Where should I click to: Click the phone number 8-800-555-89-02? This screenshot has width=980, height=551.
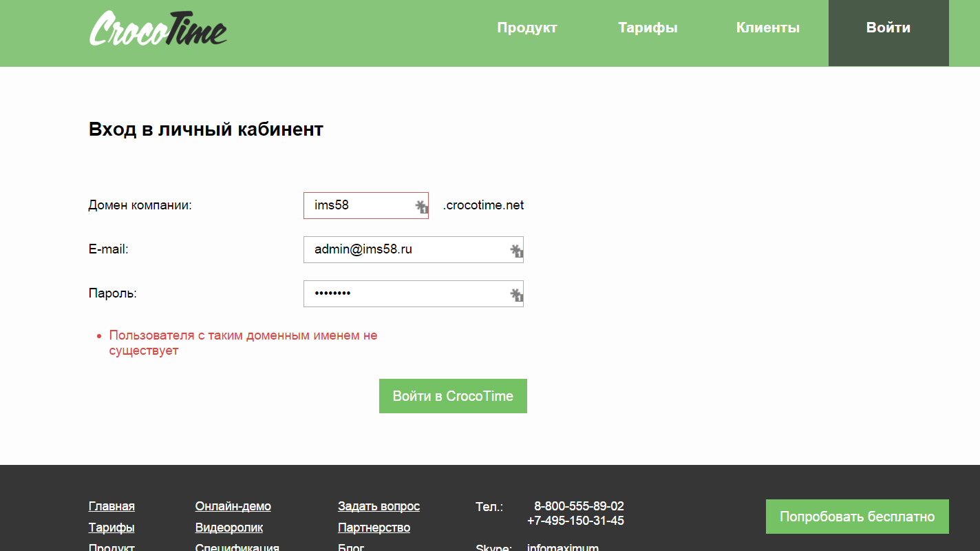click(579, 506)
